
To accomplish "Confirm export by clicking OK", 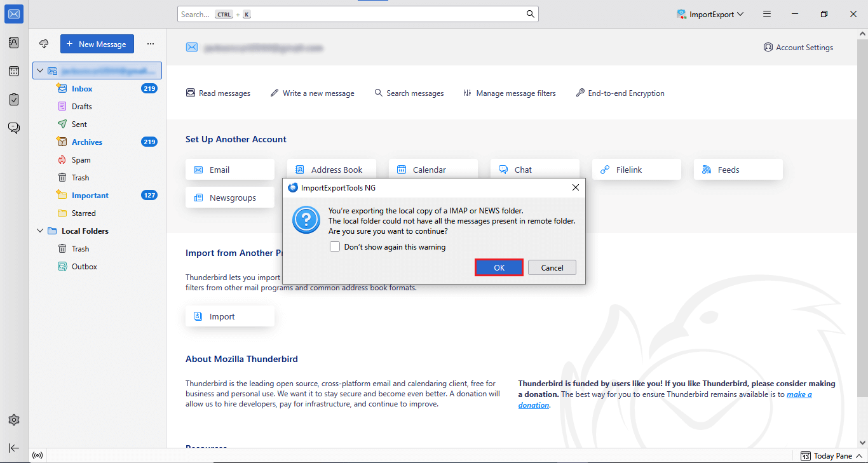I will 499,267.
